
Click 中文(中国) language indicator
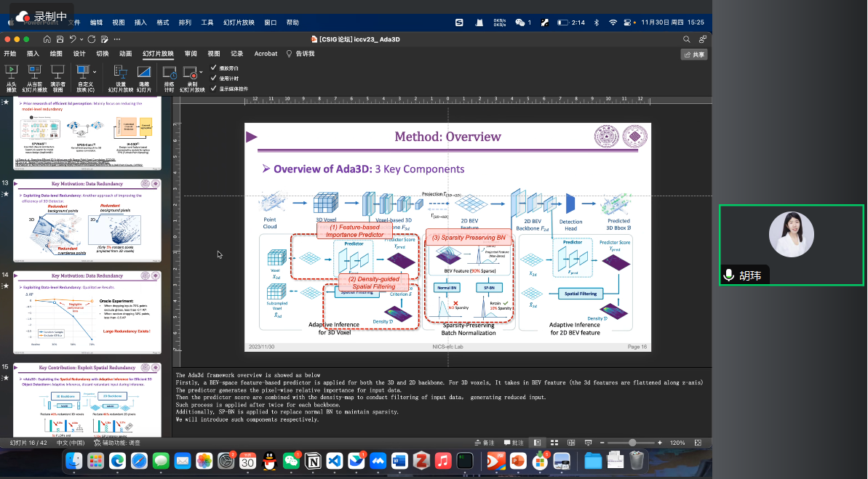coord(71,443)
